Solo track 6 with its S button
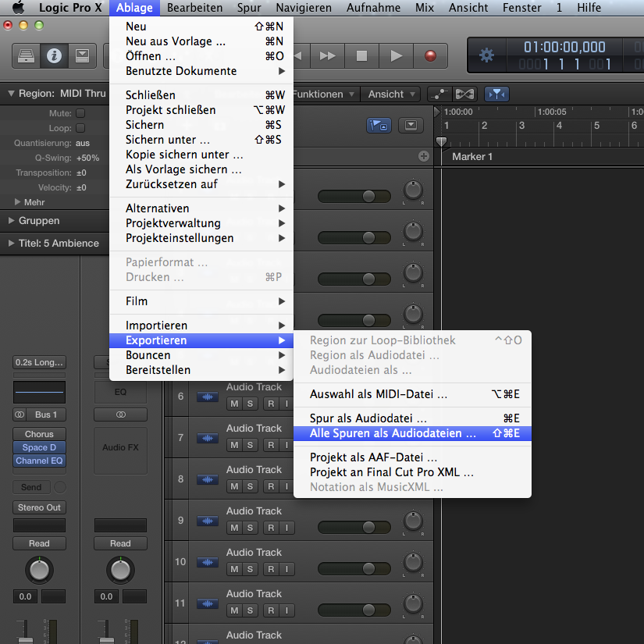644x644 pixels. [x=250, y=404]
